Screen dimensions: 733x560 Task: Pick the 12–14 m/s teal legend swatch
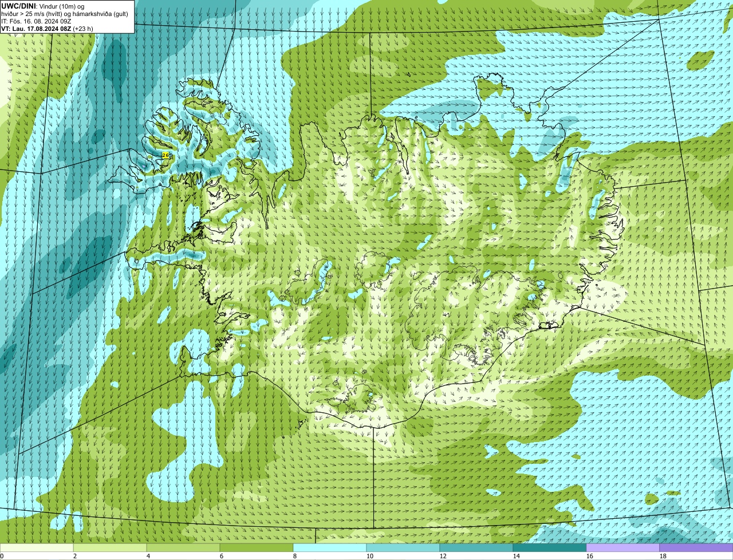click(476, 547)
